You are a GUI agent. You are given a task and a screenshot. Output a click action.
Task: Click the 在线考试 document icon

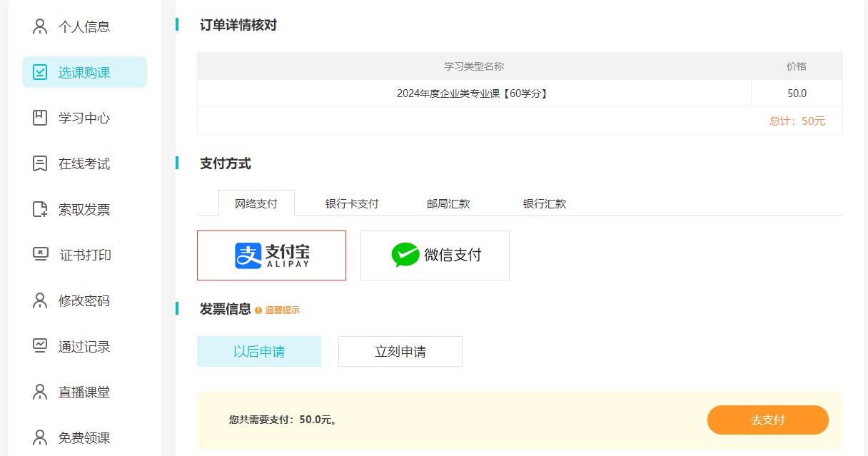click(x=40, y=164)
